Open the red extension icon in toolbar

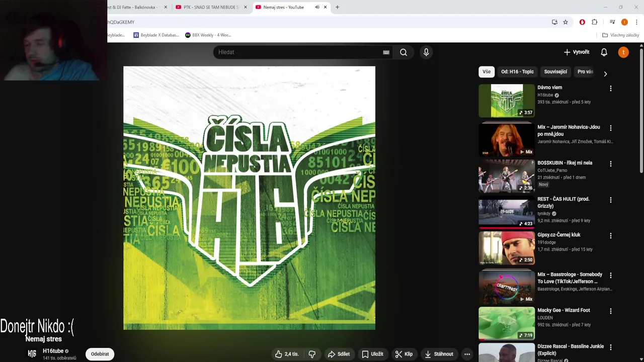(582, 22)
